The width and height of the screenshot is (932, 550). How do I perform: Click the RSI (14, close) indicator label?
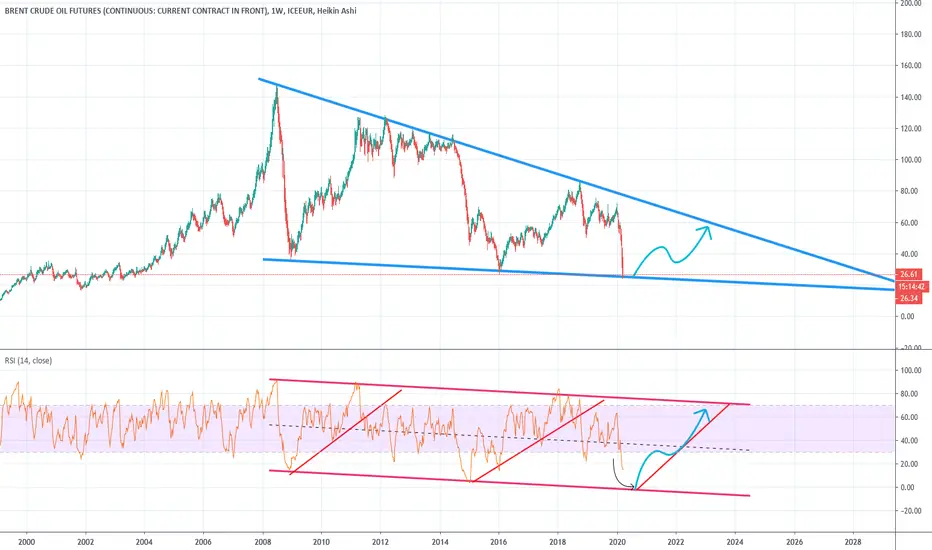(x=28, y=360)
